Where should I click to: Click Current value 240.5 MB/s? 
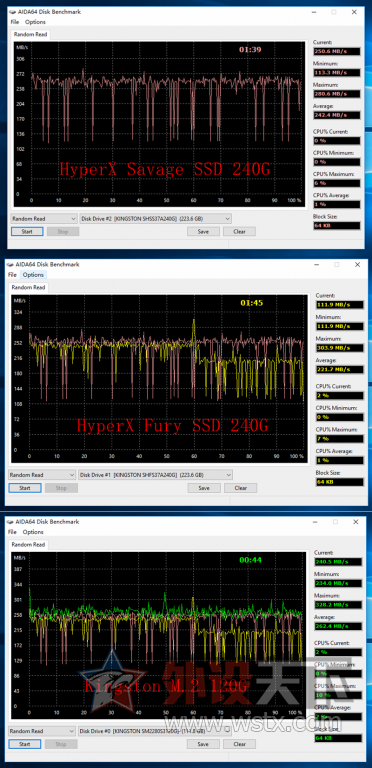(339, 562)
